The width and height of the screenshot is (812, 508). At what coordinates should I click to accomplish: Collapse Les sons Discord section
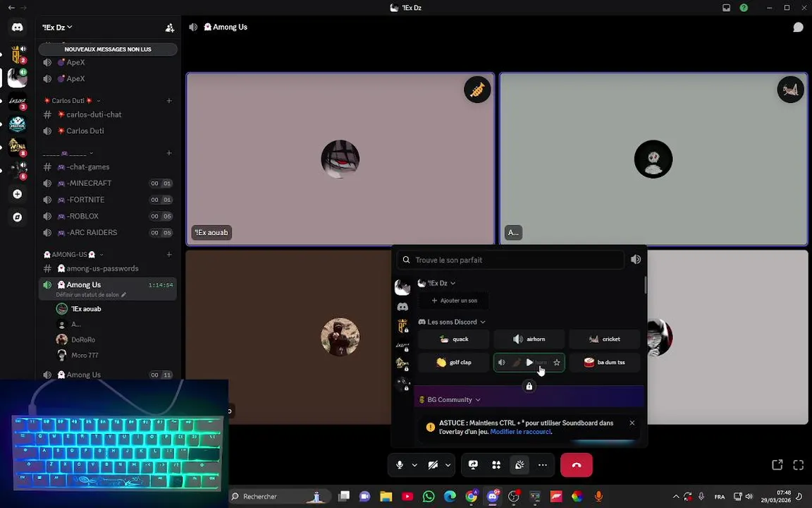pos(452,322)
